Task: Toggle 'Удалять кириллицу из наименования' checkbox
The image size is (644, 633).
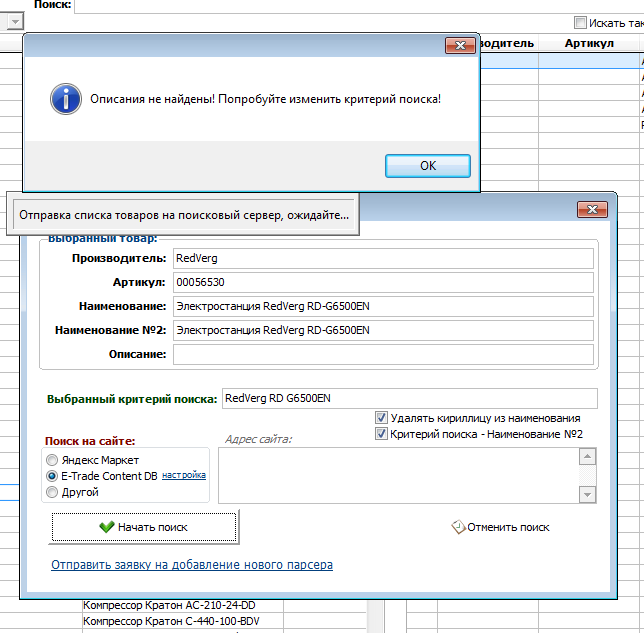Action: [381, 418]
